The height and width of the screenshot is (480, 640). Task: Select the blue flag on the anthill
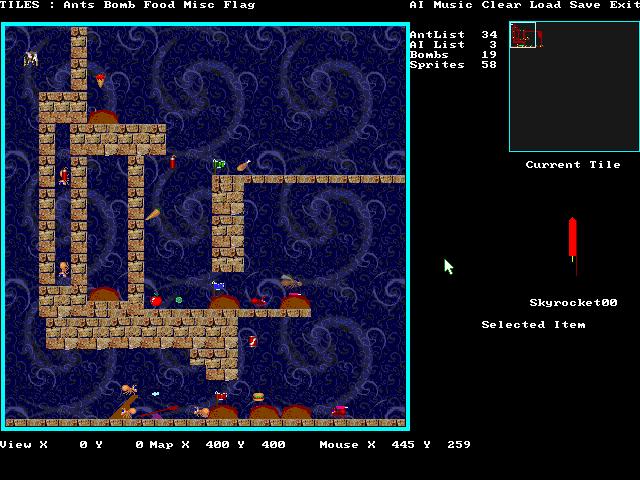218,286
